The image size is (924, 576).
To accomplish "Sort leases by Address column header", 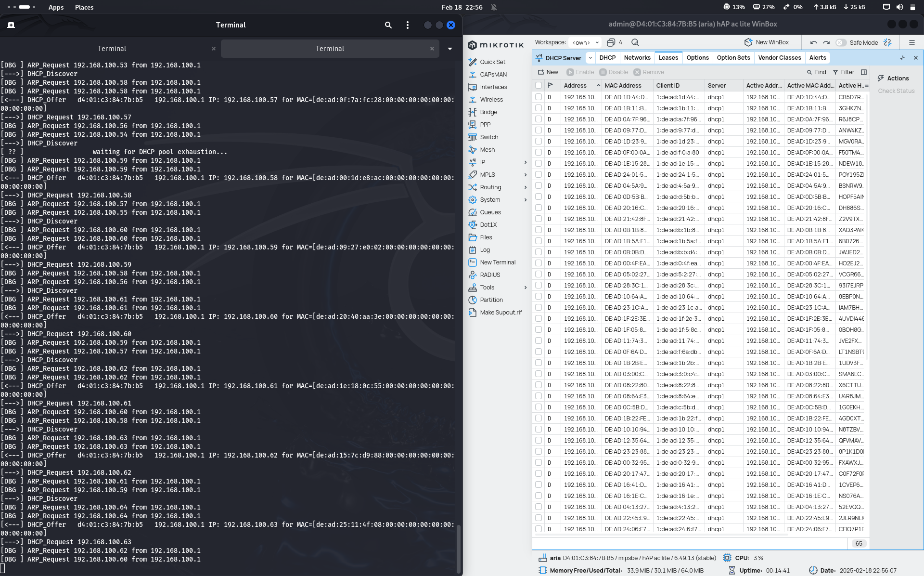I will [x=575, y=85].
